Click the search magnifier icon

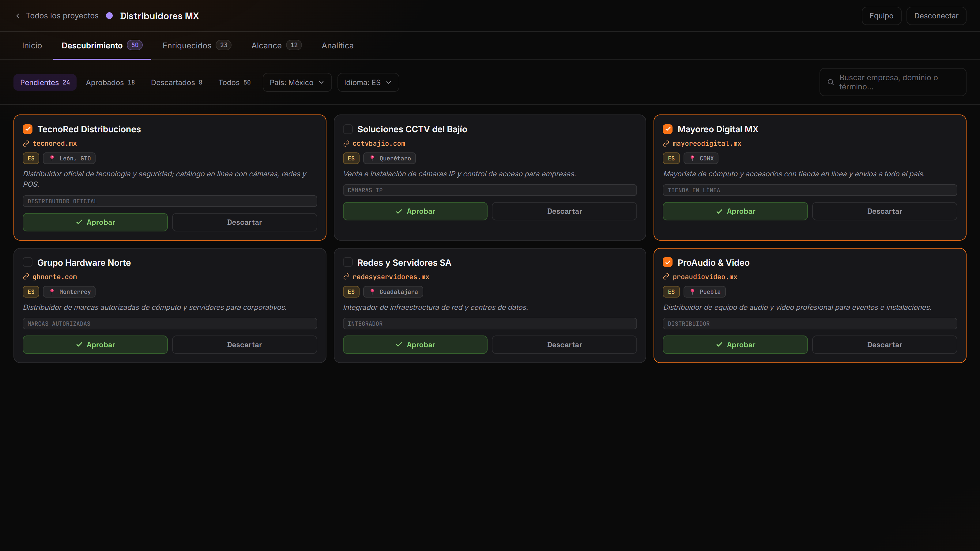click(x=831, y=82)
